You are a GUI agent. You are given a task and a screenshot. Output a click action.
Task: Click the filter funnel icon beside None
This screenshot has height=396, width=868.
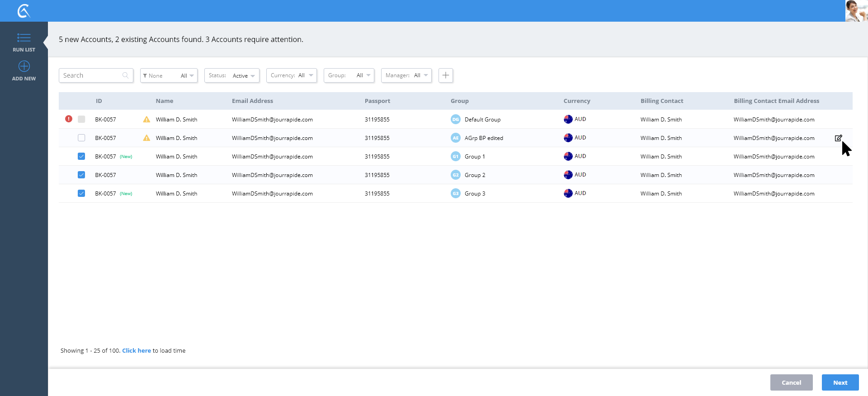(x=145, y=76)
